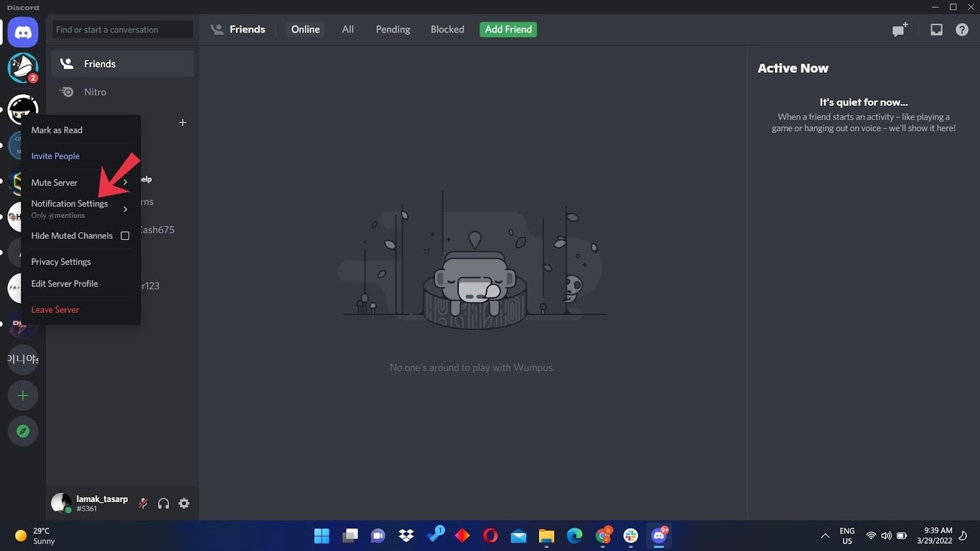The width and height of the screenshot is (980, 551).
Task: Expand the Mute Server submenu
Action: pos(81,182)
